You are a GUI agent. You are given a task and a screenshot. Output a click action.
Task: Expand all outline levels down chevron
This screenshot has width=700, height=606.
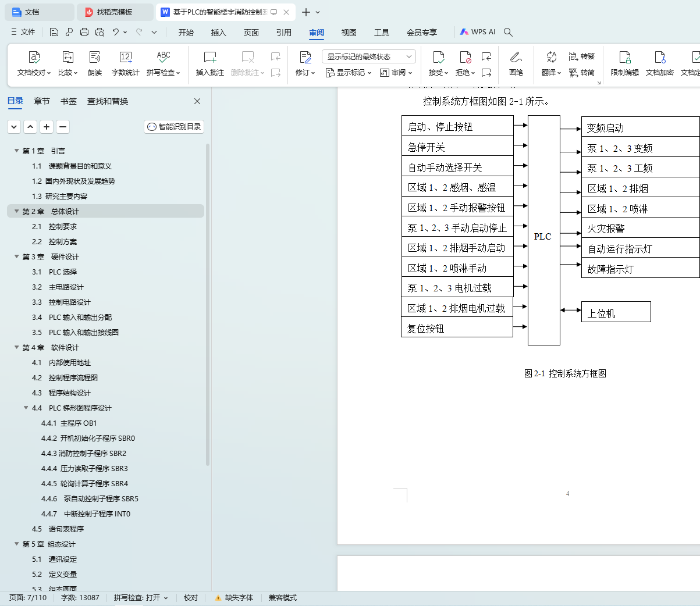(x=14, y=126)
